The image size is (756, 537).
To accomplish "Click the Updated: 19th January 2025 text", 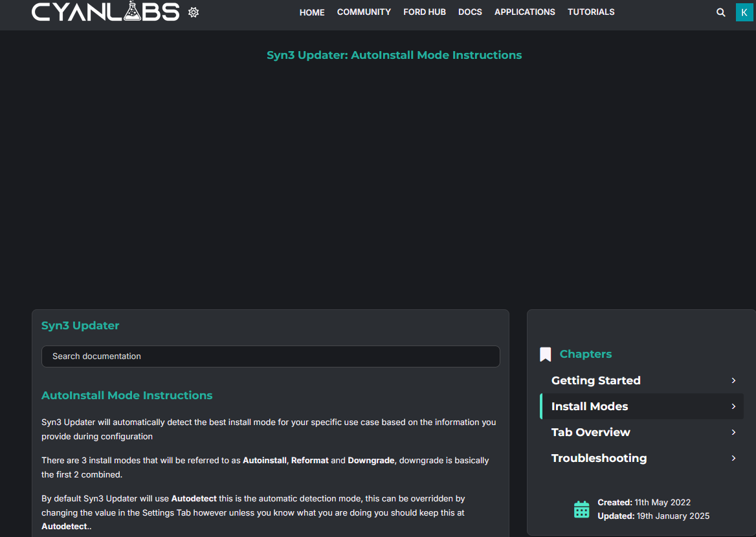I will 654,516.
